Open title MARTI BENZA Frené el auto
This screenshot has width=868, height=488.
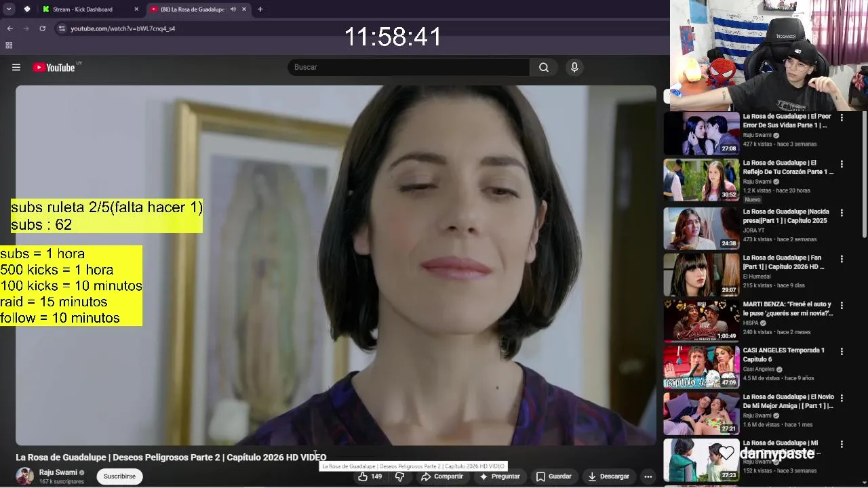coord(788,308)
